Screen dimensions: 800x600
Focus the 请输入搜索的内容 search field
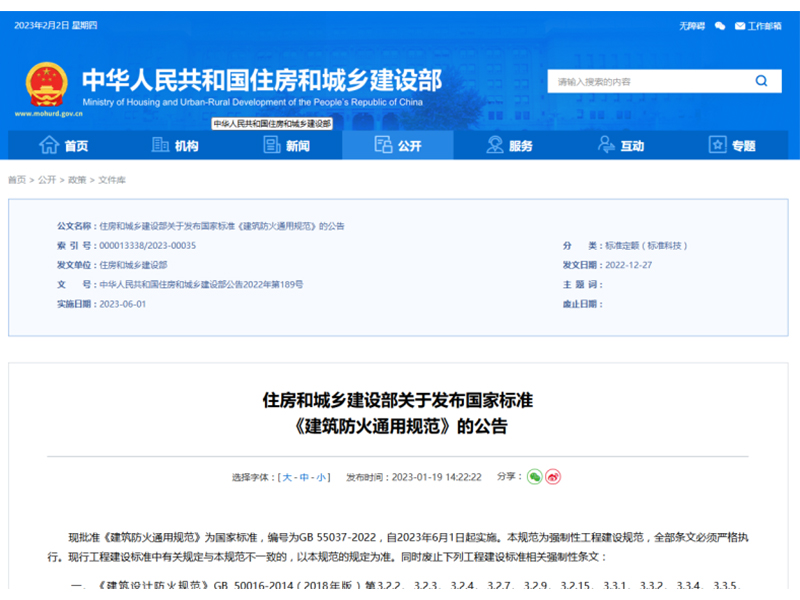coord(645,81)
